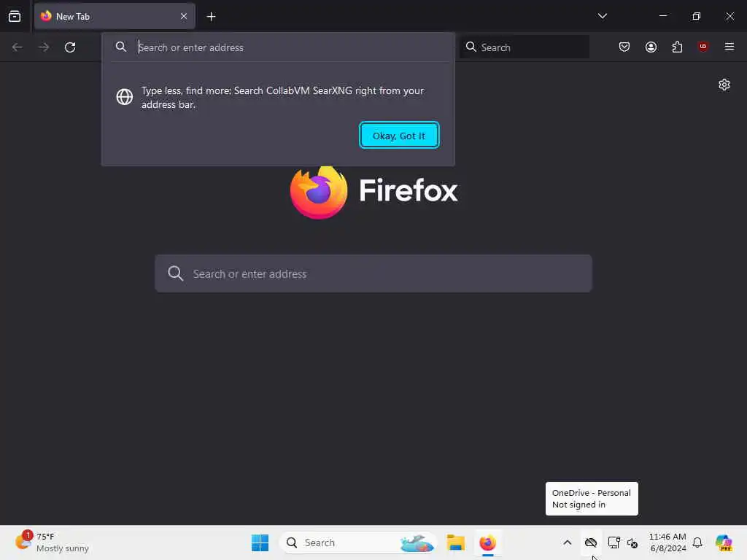This screenshot has width=747, height=560.
Task: Open the Firefox application menu
Action: click(x=729, y=47)
